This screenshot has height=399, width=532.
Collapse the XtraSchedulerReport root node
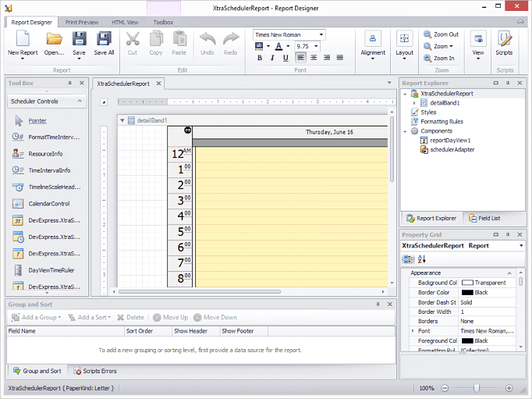405,94
